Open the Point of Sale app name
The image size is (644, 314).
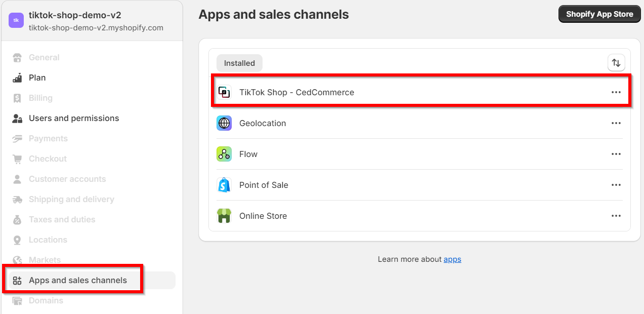pyautogui.click(x=264, y=185)
